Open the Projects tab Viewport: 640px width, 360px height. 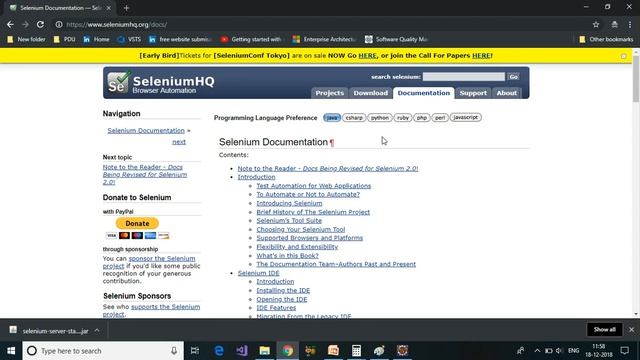tap(329, 93)
